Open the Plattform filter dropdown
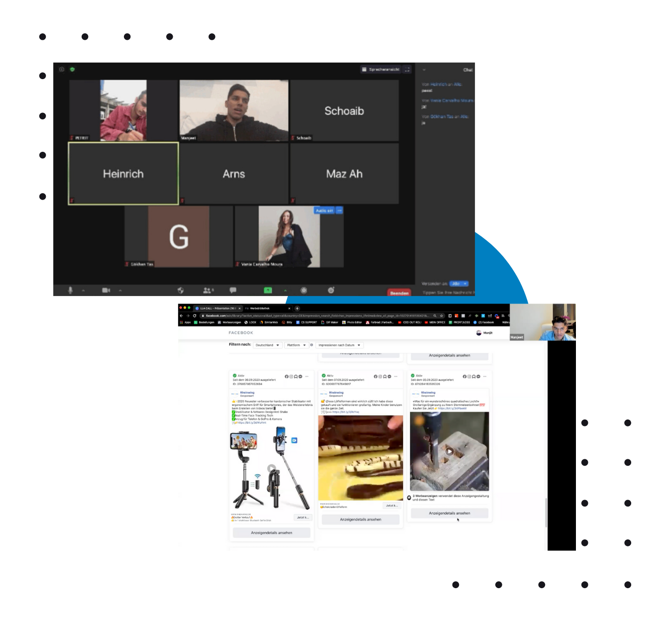 [296, 345]
